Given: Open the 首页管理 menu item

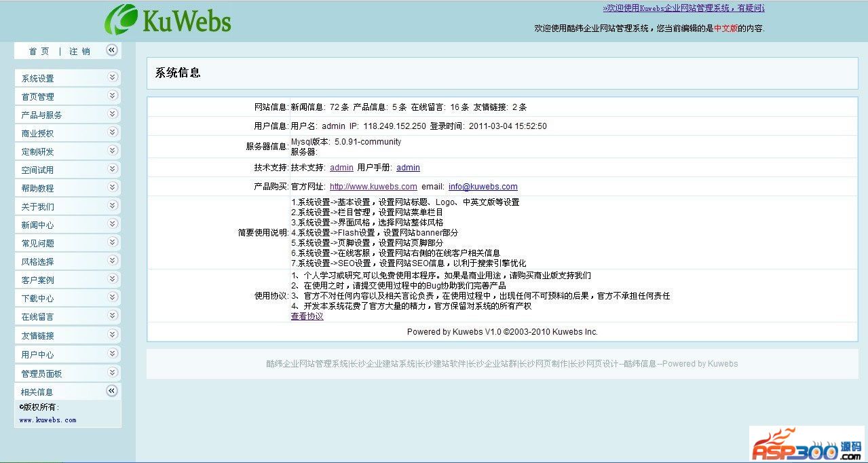Looking at the screenshot, I should click(x=37, y=97).
